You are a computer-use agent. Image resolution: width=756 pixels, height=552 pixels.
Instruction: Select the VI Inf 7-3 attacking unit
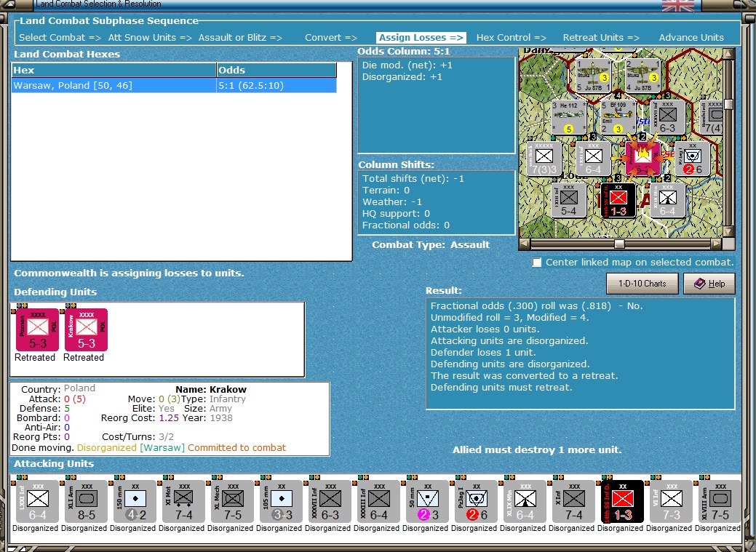click(671, 501)
